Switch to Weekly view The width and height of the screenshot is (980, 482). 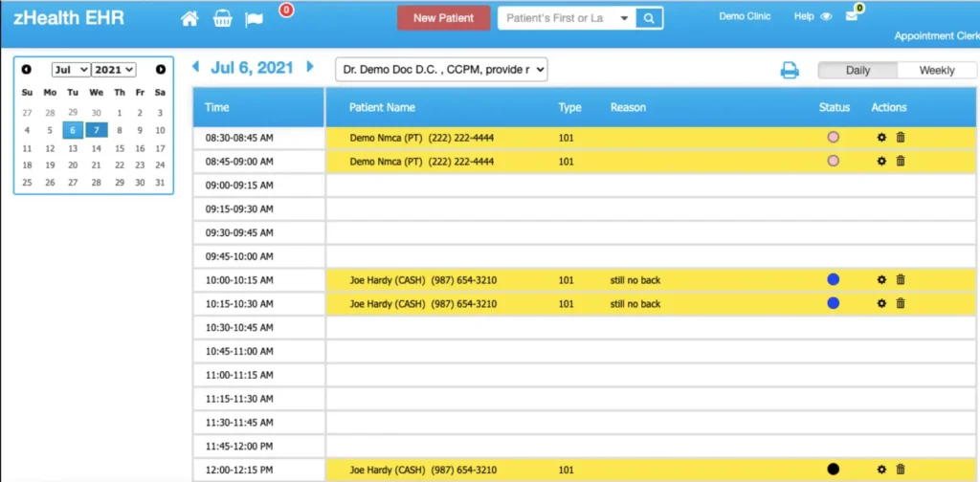tap(937, 71)
